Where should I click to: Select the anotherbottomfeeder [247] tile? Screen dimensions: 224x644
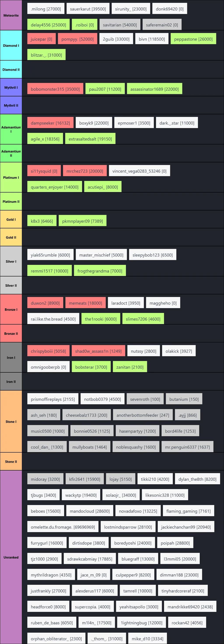pyautogui.click(x=143, y=415)
